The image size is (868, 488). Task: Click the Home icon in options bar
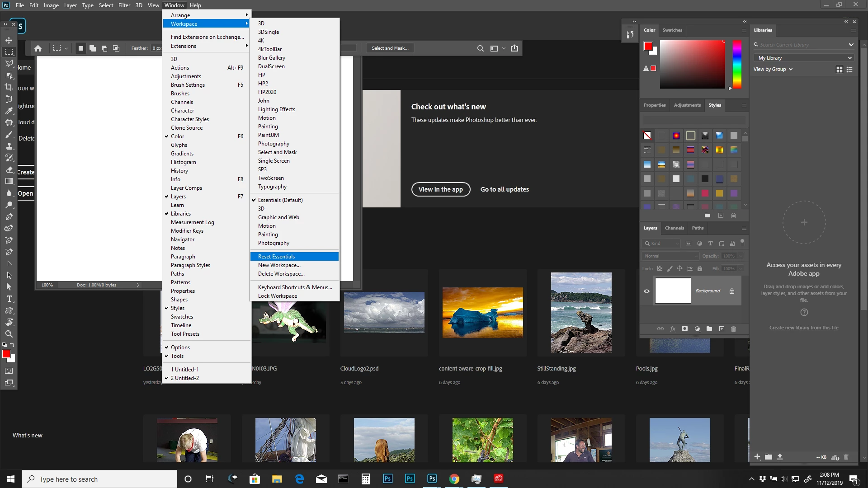click(x=38, y=48)
